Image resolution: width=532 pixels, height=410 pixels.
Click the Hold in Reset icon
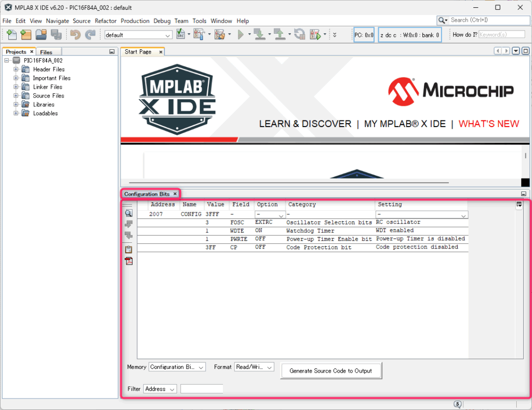(300, 34)
